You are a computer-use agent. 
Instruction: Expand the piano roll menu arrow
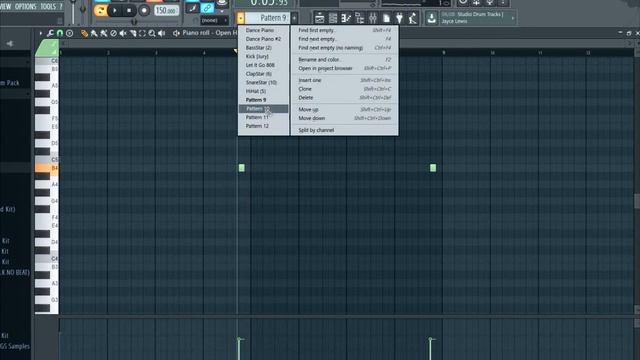coord(41,33)
